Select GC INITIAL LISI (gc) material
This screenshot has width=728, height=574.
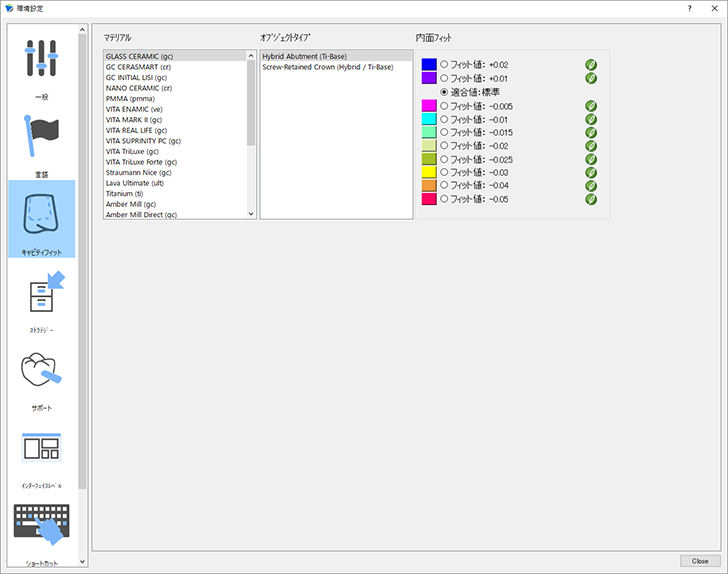coord(175,78)
